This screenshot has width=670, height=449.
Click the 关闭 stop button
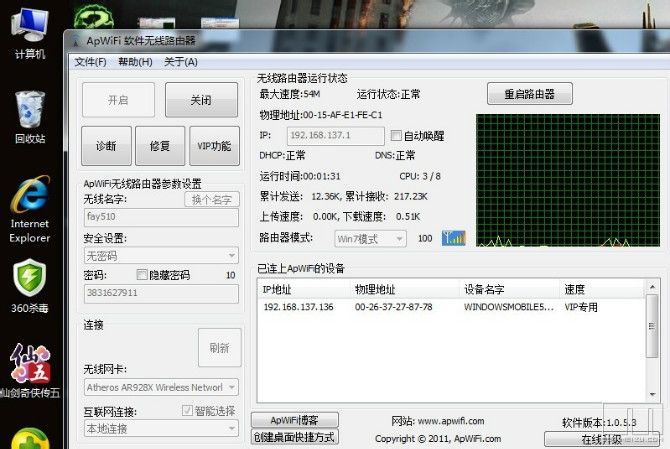click(x=201, y=100)
